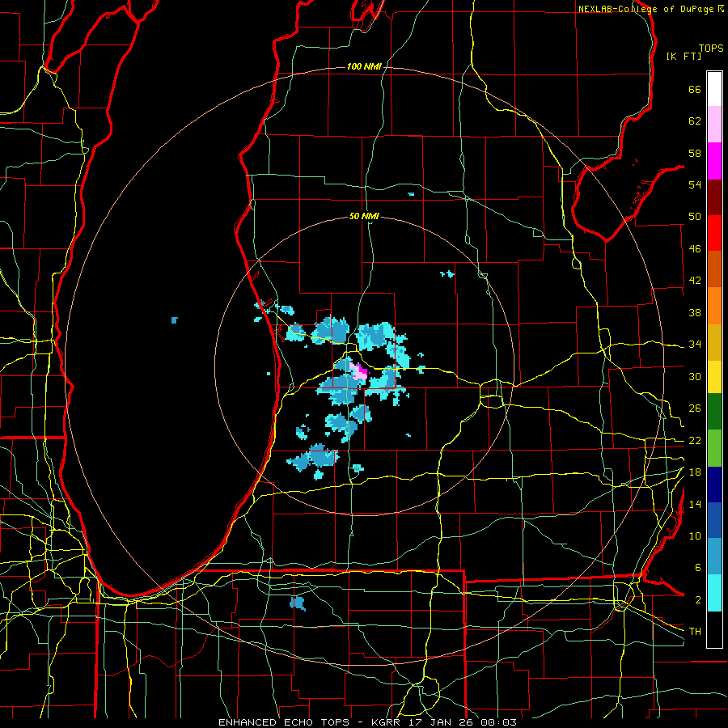
Task: Click the TOPS legend title
Action: 711,48
